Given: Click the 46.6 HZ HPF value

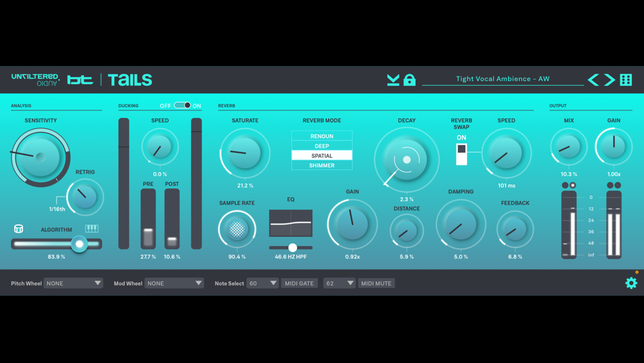Looking at the screenshot, I should pyautogui.click(x=291, y=257).
